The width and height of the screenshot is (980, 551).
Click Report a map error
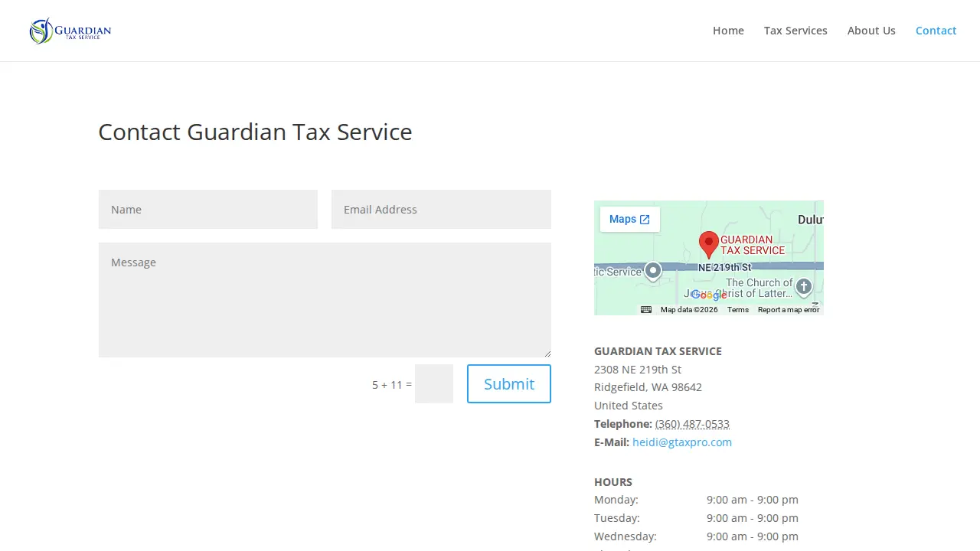[x=789, y=310]
